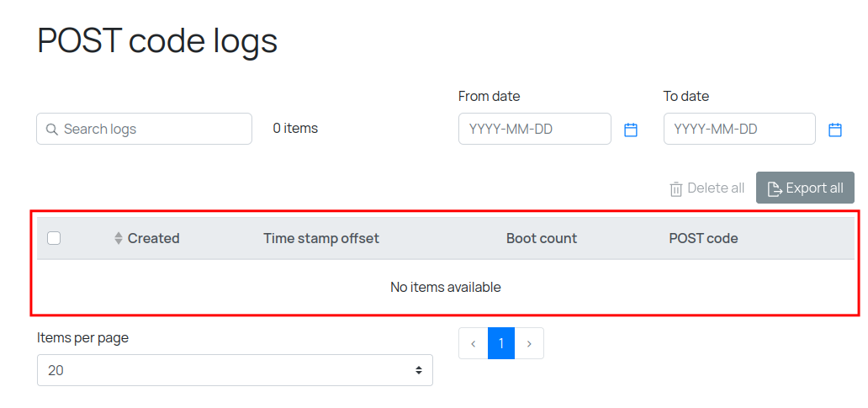The height and width of the screenshot is (408, 868).
Task: Tick the select-all checkbox in table header
Action: pyautogui.click(x=54, y=238)
